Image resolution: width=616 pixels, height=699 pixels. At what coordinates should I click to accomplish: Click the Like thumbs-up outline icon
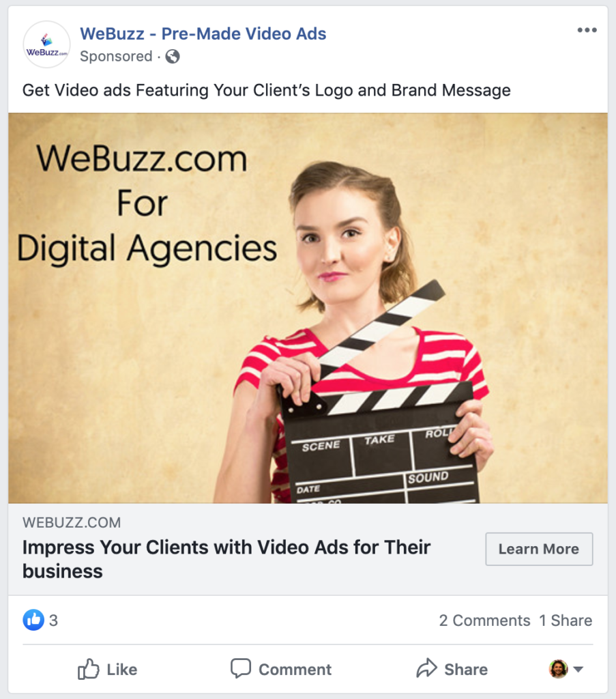click(x=88, y=669)
